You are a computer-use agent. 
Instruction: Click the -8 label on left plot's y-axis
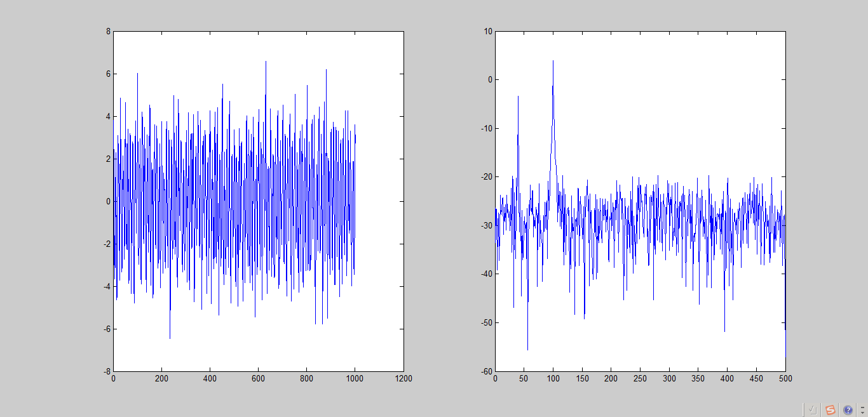point(107,371)
